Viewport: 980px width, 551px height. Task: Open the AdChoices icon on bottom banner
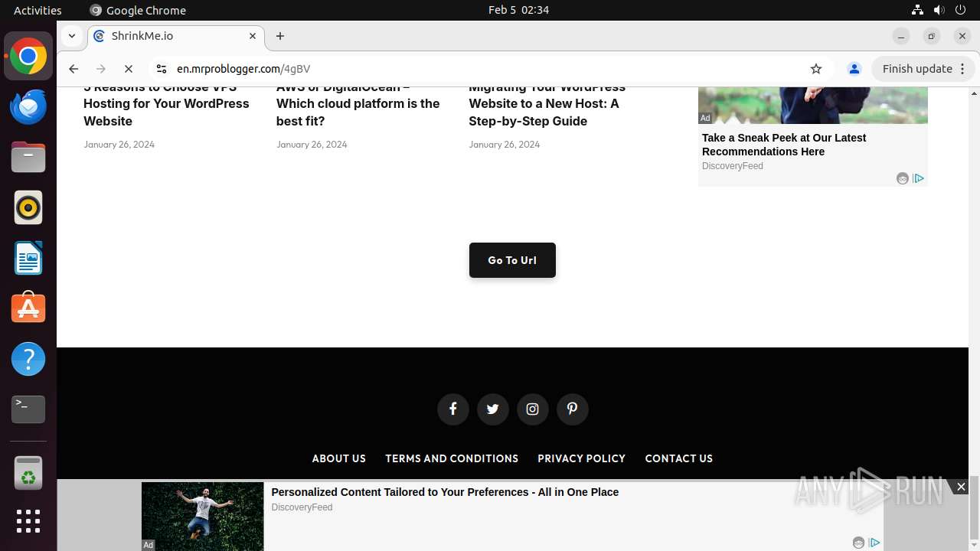tap(874, 543)
